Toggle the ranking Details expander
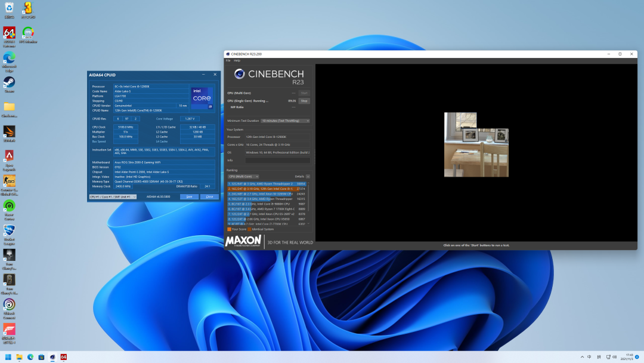The width and height of the screenshot is (644, 363). click(x=308, y=176)
